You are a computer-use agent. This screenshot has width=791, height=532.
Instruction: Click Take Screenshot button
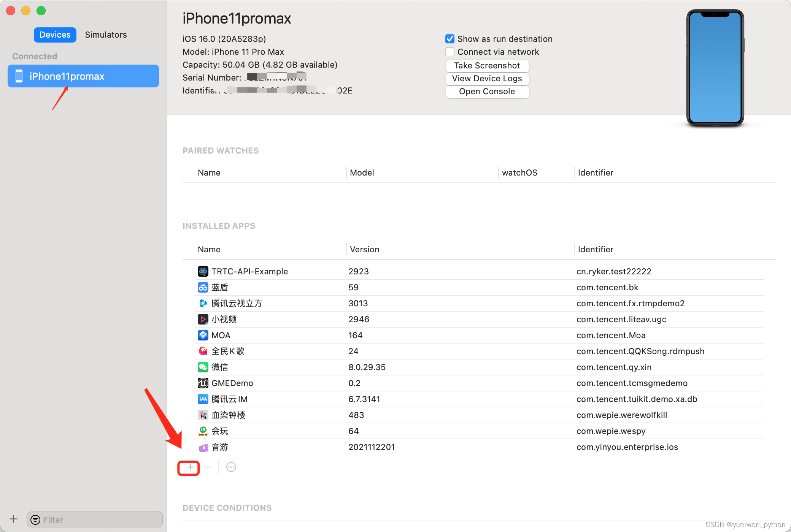(487, 66)
